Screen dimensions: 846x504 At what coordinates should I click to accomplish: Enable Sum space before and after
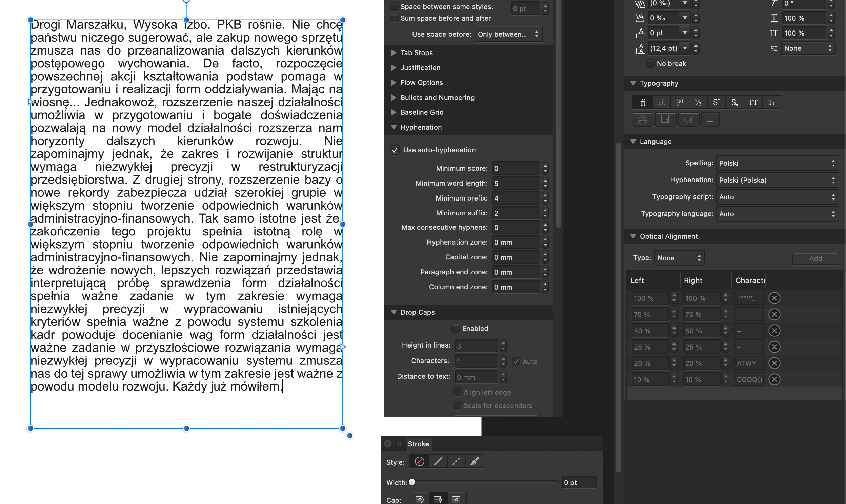394,18
